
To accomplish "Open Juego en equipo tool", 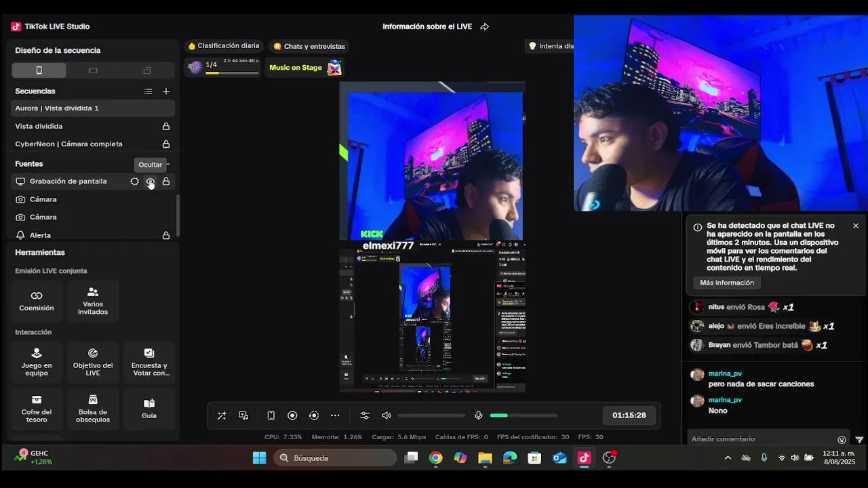I will point(37,363).
